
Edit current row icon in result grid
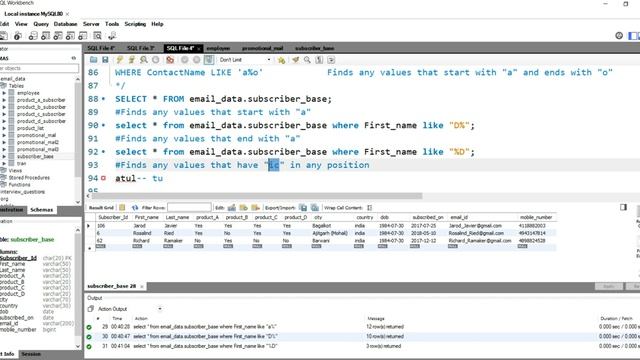coord(231,208)
